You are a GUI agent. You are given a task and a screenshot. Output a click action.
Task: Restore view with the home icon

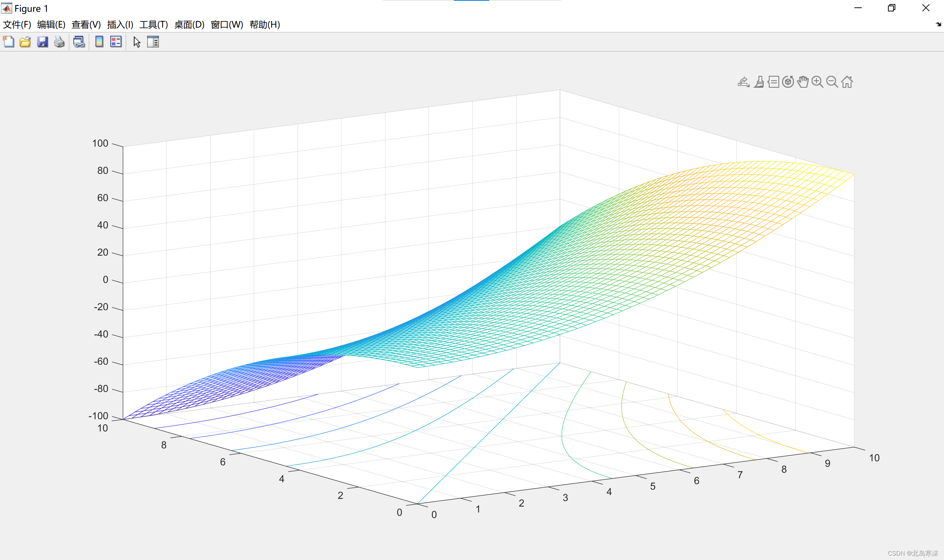pyautogui.click(x=847, y=82)
